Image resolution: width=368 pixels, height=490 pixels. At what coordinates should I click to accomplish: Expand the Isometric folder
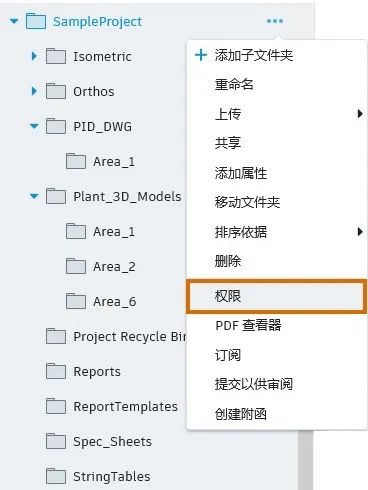[x=34, y=56]
